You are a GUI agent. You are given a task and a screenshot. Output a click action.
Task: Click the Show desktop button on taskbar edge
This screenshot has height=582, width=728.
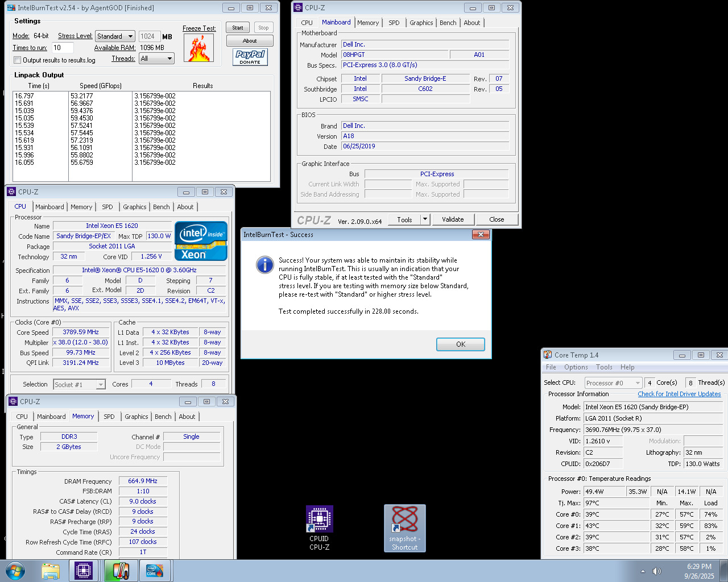pyautogui.click(x=724, y=571)
